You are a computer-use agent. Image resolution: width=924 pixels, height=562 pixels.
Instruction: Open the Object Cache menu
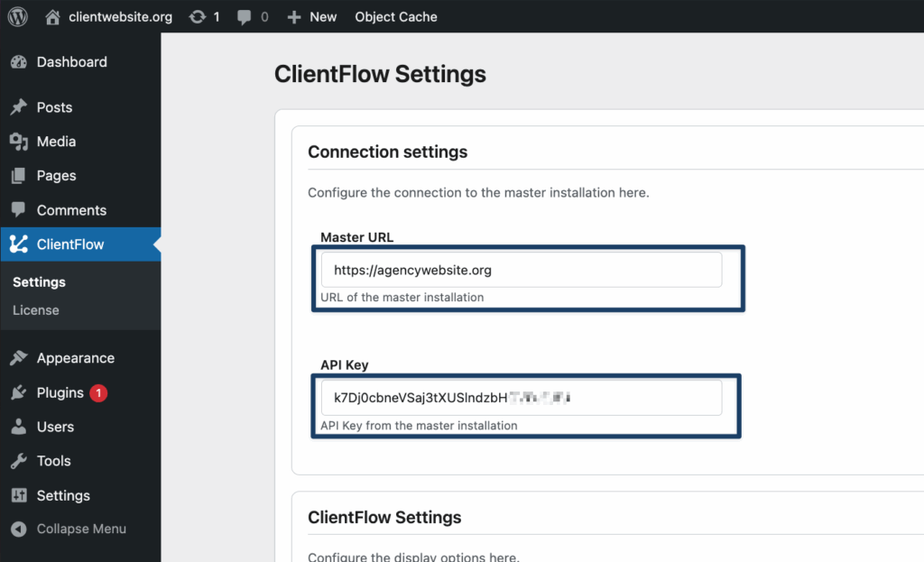[396, 17]
